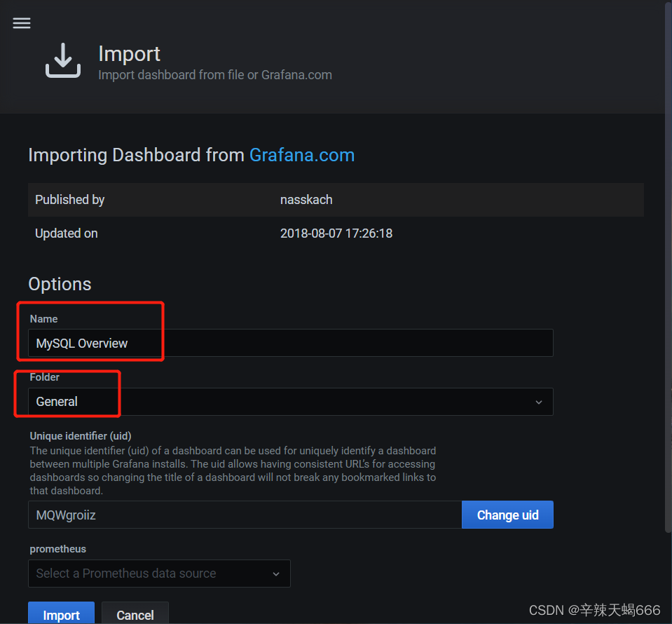The height and width of the screenshot is (624, 672).
Task: Click the Prometheus data source chevron
Action: pos(276,574)
